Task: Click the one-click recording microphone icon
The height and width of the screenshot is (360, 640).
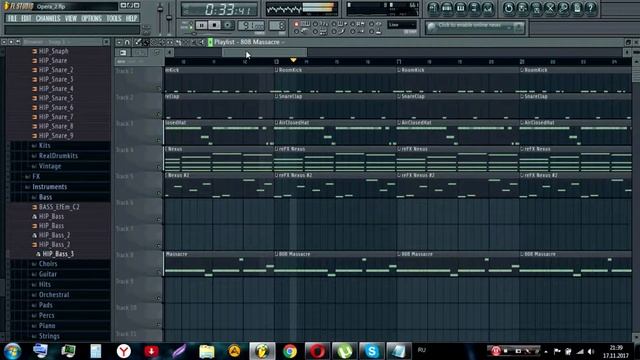Action: (x=563, y=8)
